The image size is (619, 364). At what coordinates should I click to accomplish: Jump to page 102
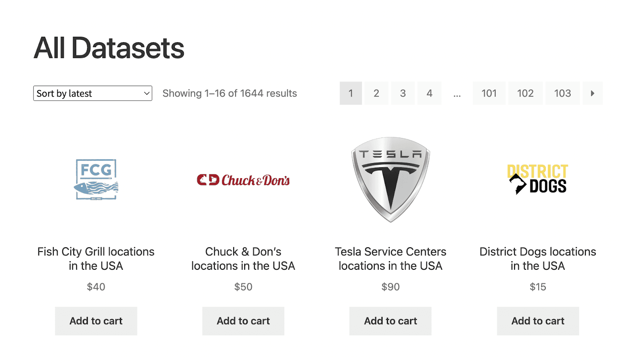pyautogui.click(x=525, y=93)
